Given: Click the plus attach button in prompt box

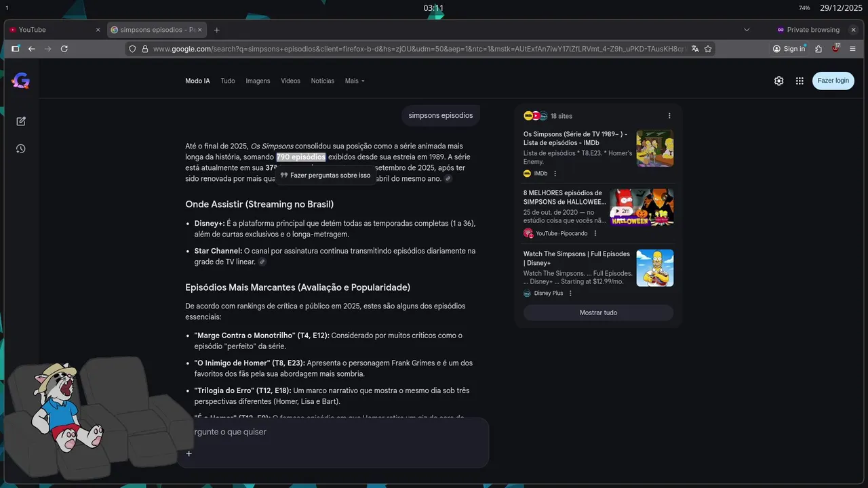Looking at the screenshot, I should (189, 453).
